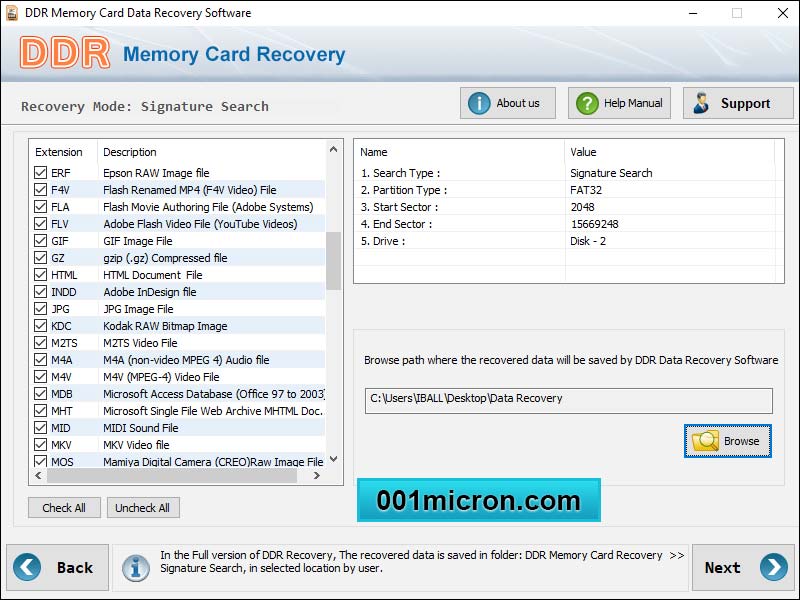The height and width of the screenshot is (600, 800).
Task: Click Uncheck All to clear selections
Action: click(x=143, y=507)
